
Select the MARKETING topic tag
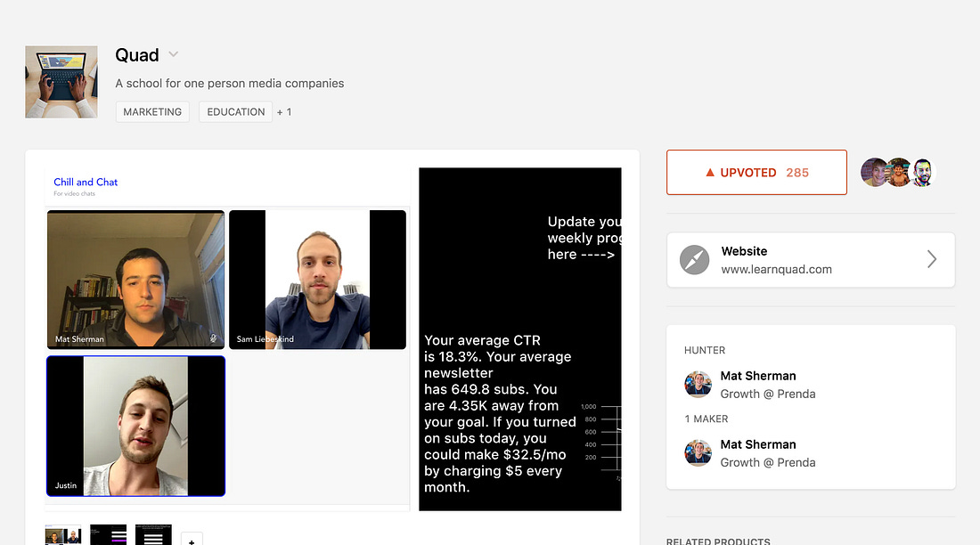(152, 112)
